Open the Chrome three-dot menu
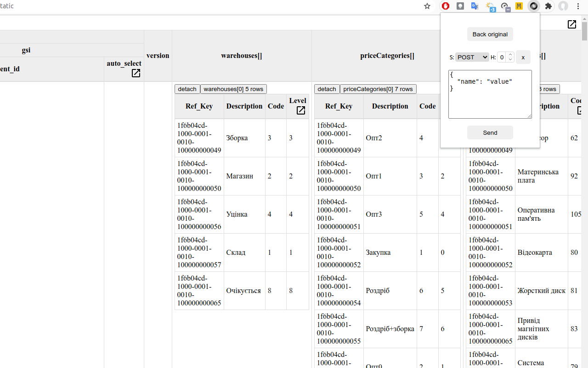The height and width of the screenshot is (368, 588). [578, 6]
